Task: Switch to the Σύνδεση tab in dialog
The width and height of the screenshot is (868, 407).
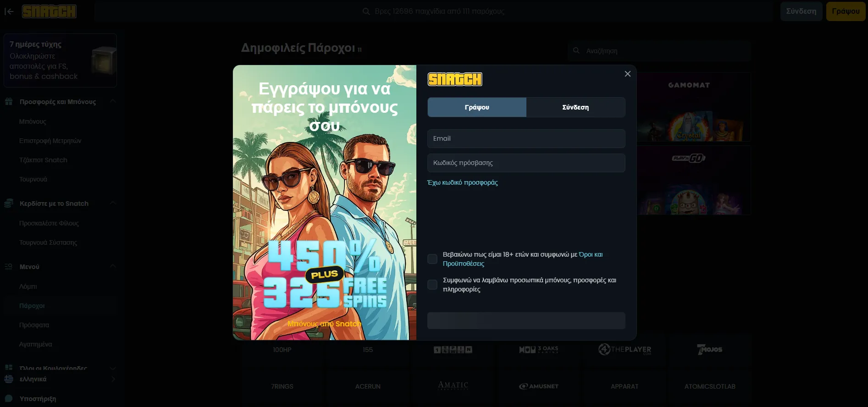Action: point(575,107)
